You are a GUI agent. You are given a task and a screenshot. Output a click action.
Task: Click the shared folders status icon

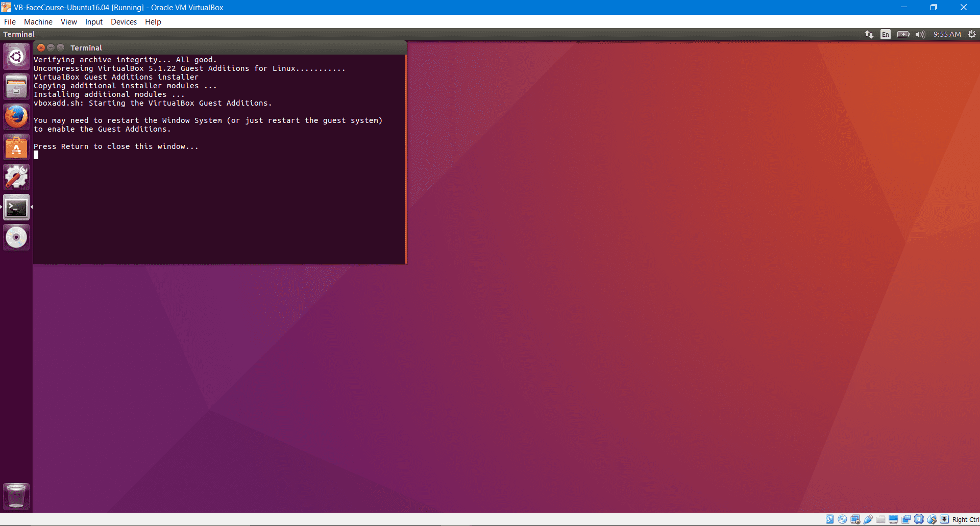click(880, 519)
